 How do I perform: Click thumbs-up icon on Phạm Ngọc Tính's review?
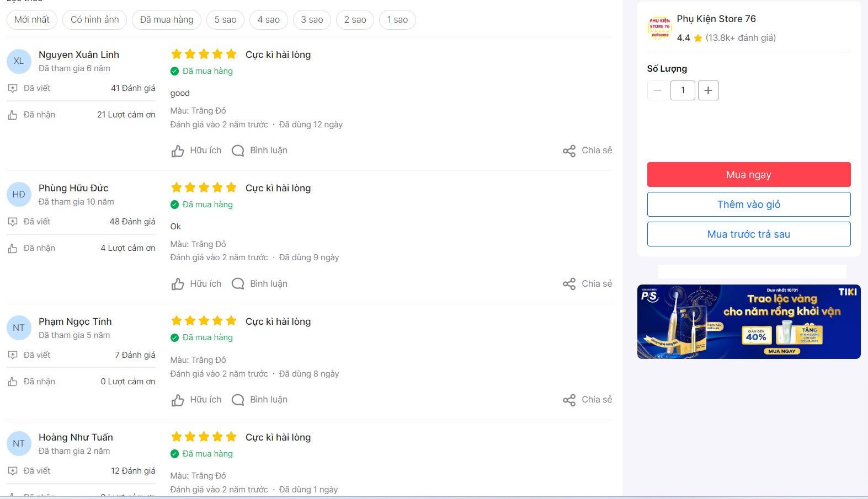(x=178, y=400)
